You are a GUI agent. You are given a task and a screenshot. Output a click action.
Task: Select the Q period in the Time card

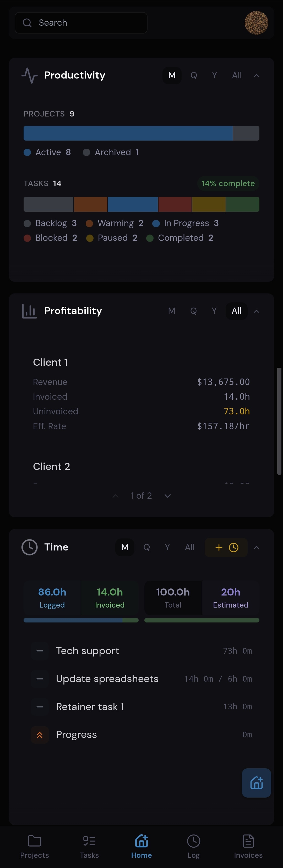pyautogui.click(x=146, y=547)
